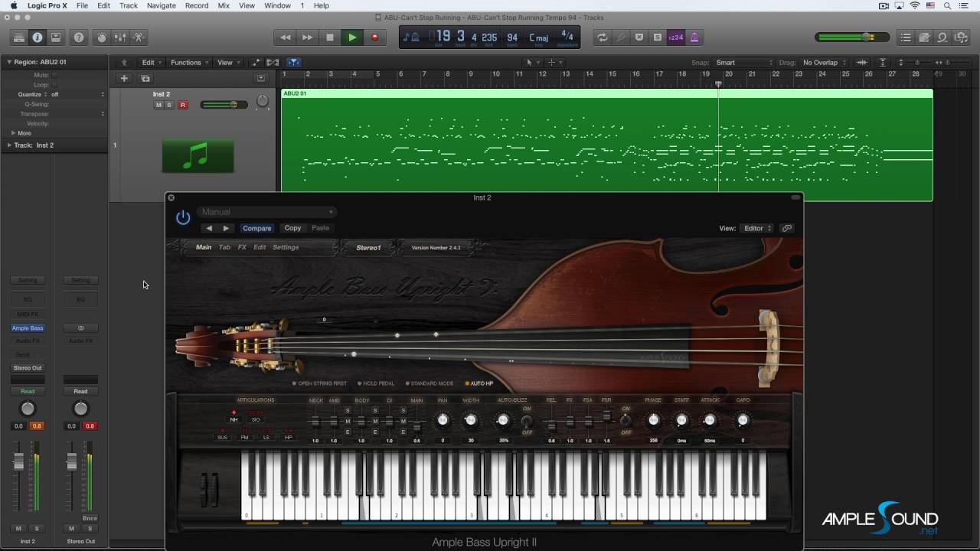Image resolution: width=980 pixels, height=551 pixels.
Task: Toggle the Inspector info button
Action: coord(37,37)
